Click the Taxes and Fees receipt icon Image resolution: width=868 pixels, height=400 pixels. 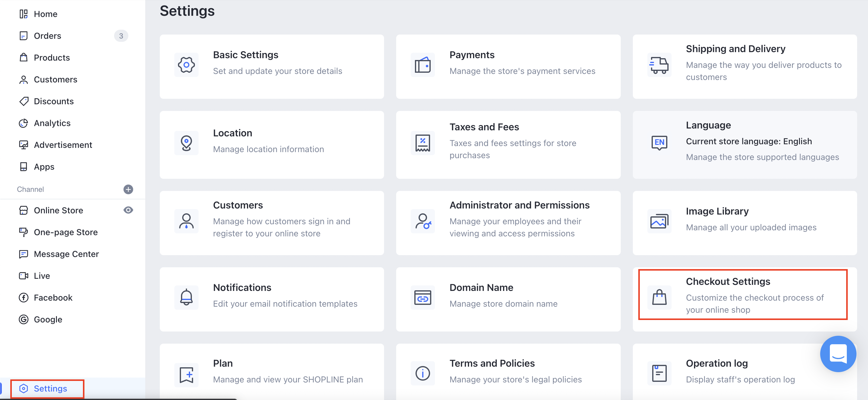422,143
